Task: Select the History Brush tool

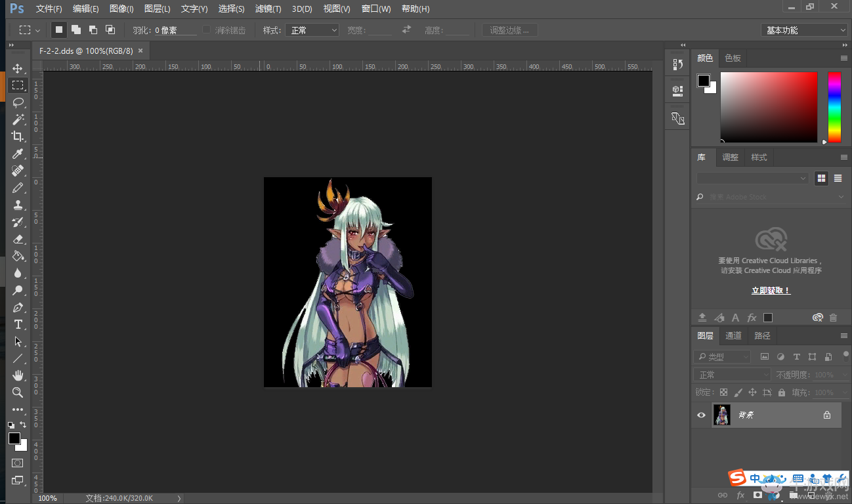Action: [x=18, y=222]
